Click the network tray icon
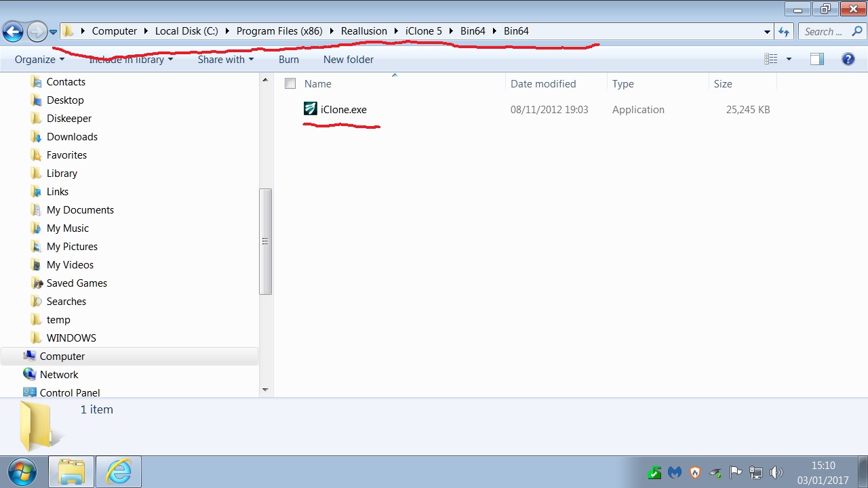Screen dimensions: 868x488 click(x=755, y=472)
